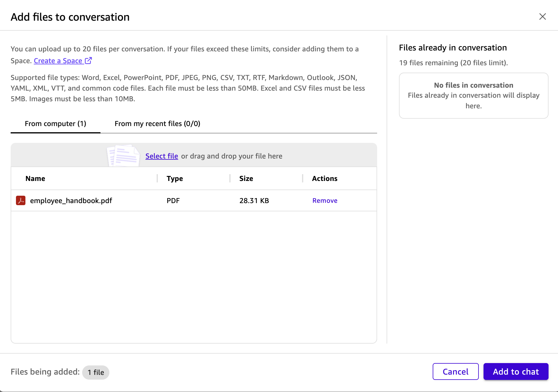
Task: Select the employee_handbook.pdf file name
Action: tap(71, 201)
